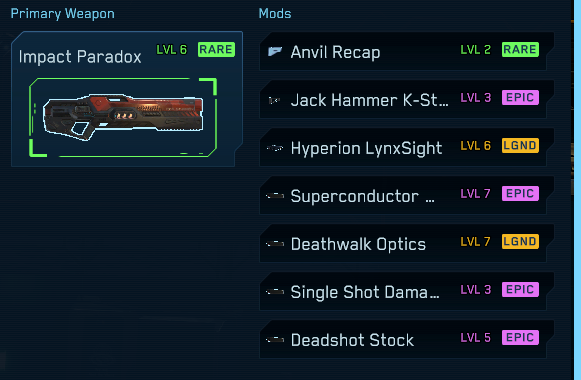Screen dimensions: 581x380
Task: Click the Deadshot Stock mod icon
Action: pyautogui.click(x=275, y=340)
